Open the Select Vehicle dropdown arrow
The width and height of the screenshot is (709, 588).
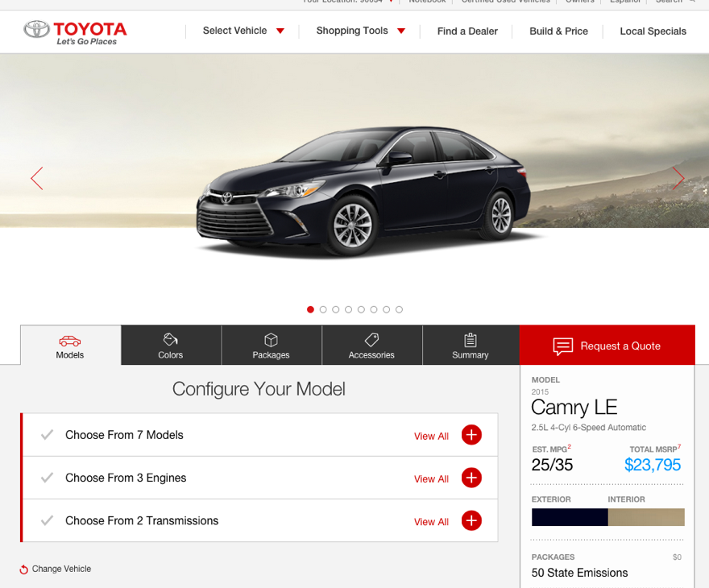click(280, 31)
